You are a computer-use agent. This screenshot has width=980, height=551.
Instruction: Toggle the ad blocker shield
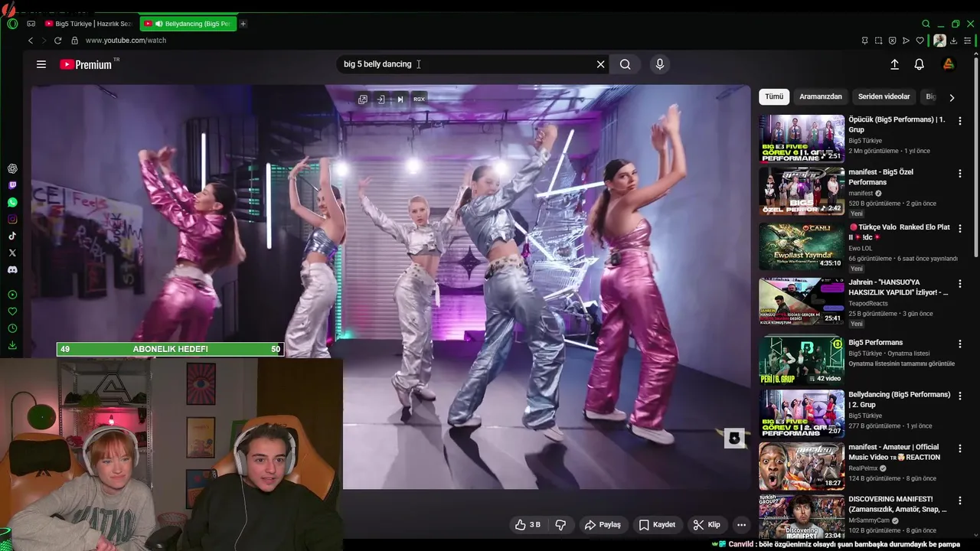tap(892, 41)
